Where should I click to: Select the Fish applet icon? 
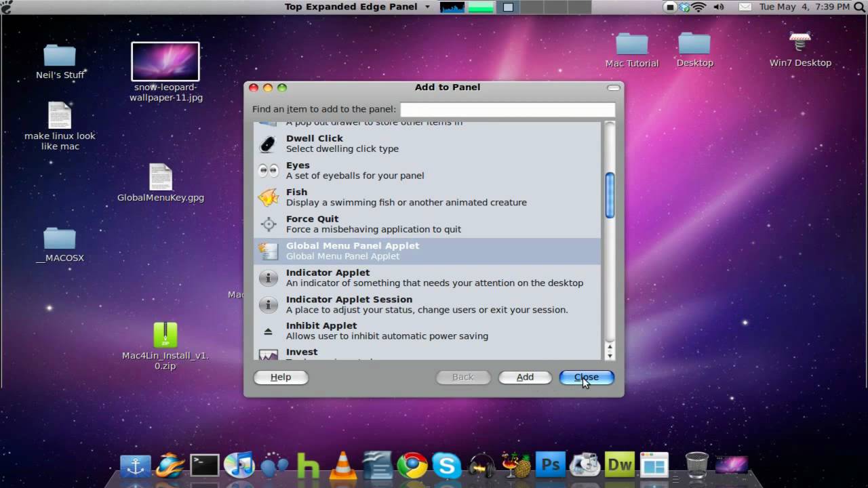(x=269, y=197)
